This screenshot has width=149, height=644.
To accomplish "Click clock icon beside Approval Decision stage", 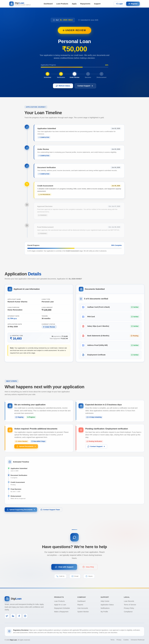I will point(27,205).
